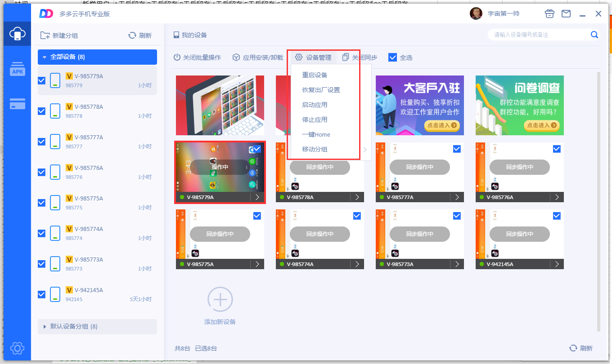612x364 pixels.
Task: Uncheck V-985776A in the device list
Action: tap(41, 172)
